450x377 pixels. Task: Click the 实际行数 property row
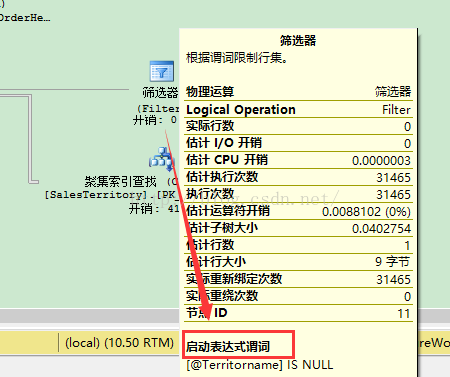pyautogui.click(x=298, y=126)
